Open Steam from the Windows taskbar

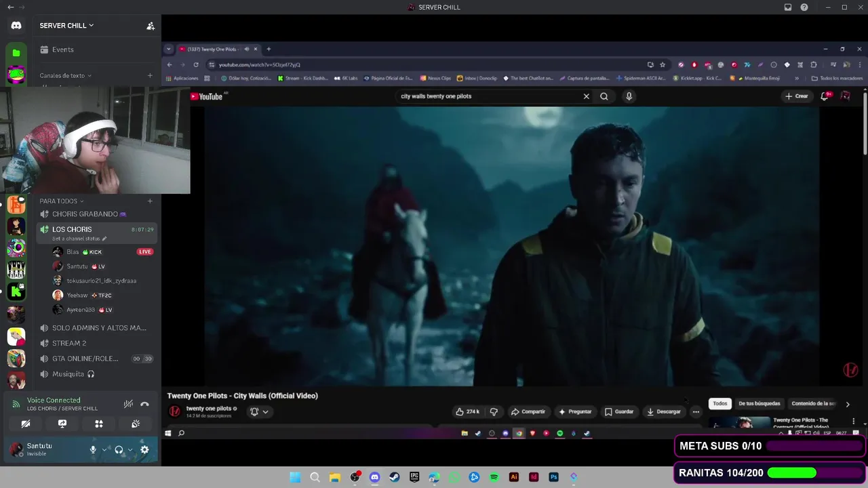coord(394,477)
